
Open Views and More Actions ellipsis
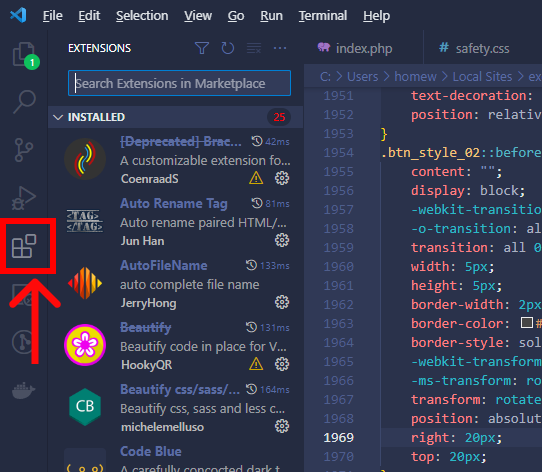click(x=280, y=48)
